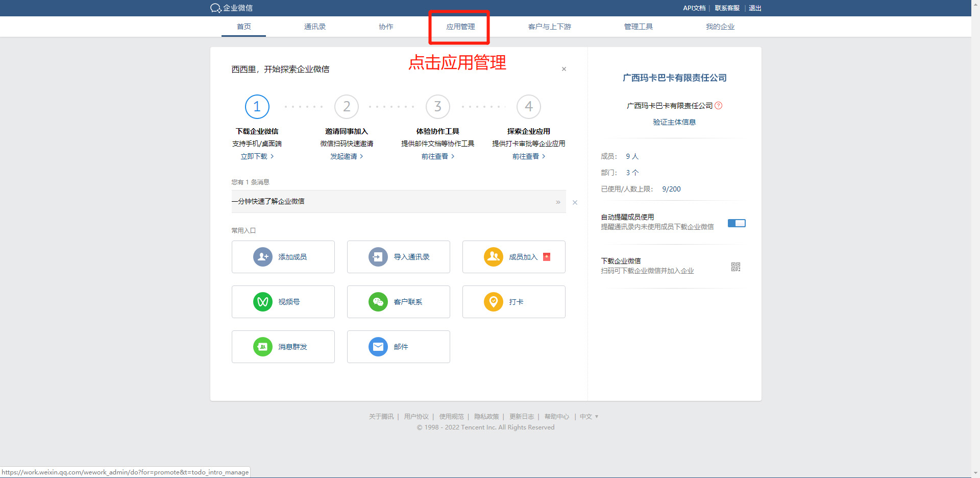The height and width of the screenshot is (478, 980).
Task: Click the 联系客服 link
Action: point(727,8)
